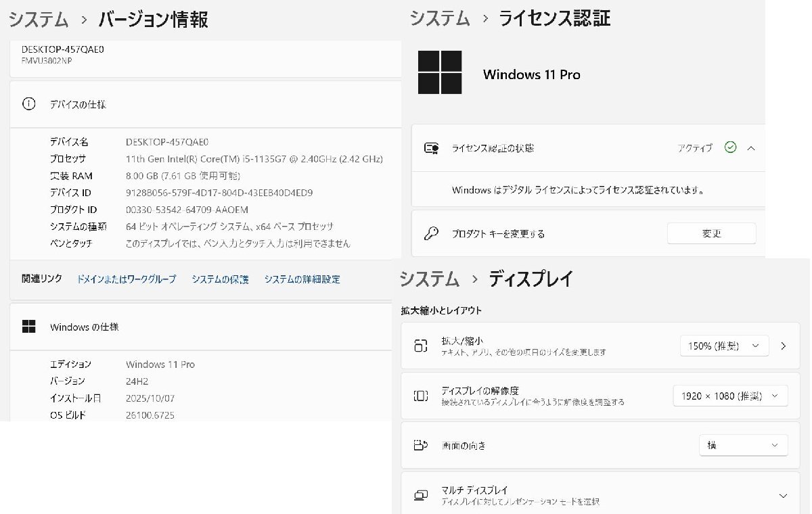Open the システムの詳細設定 link
This screenshot has height=514, width=812.
coord(302,279)
